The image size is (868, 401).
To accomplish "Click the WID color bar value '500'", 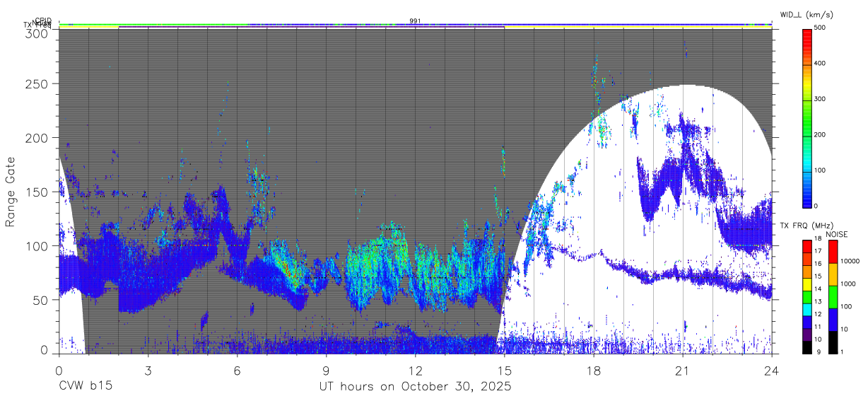I will coord(819,28).
